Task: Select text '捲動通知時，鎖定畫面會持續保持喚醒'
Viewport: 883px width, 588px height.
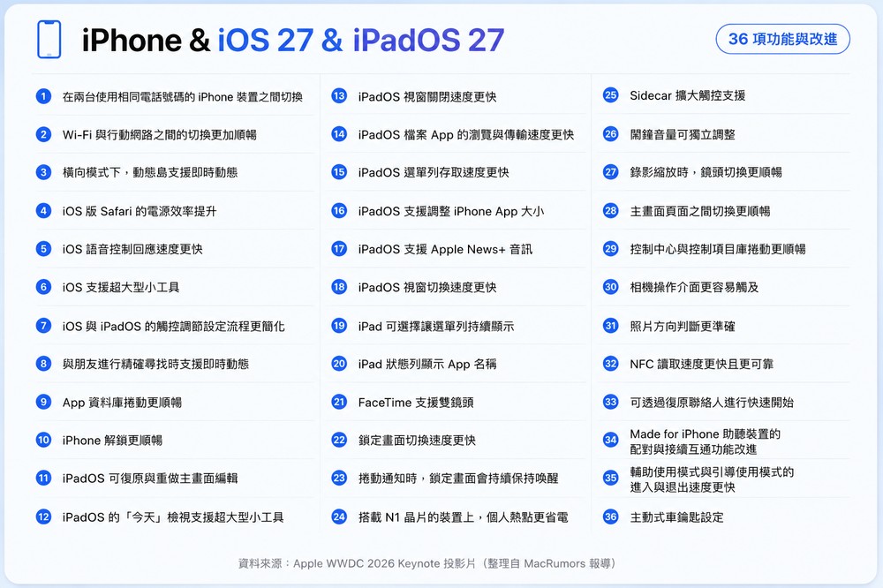Action: [458, 479]
